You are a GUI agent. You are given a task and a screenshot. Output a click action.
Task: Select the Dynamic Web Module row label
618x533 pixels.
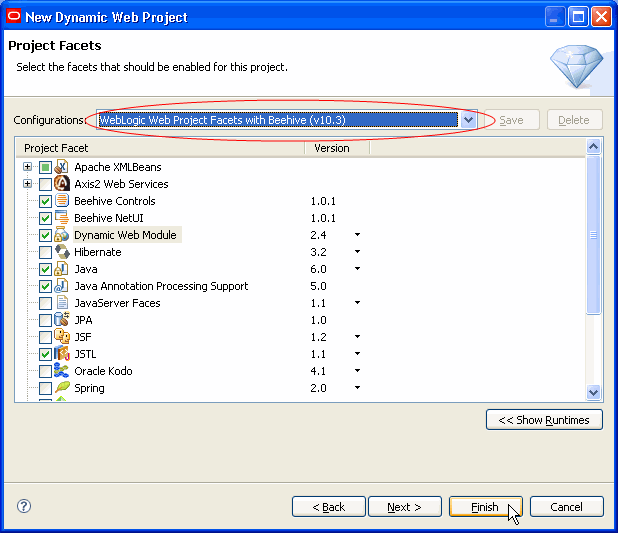click(x=125, y=235)
